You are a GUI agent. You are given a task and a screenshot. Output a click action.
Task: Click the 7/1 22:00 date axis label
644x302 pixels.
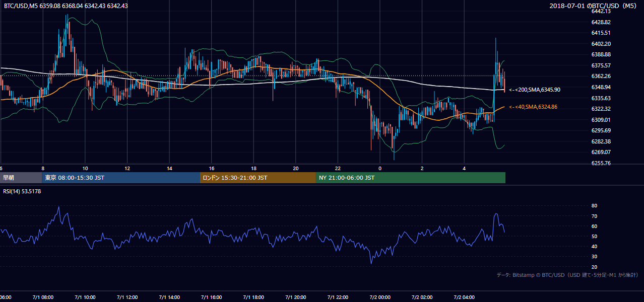click(338, 297)
